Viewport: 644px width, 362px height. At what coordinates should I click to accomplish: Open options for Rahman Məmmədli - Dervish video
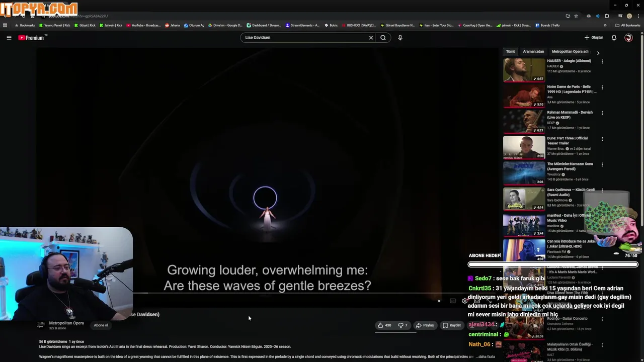(602, 113)
